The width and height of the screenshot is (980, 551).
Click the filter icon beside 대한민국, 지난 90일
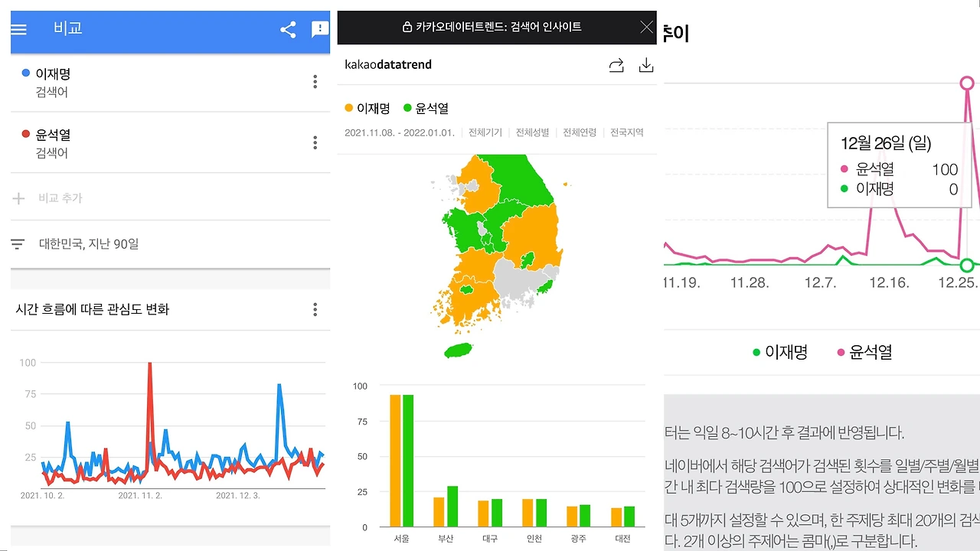pyautogui.click(x=17, y=243)
